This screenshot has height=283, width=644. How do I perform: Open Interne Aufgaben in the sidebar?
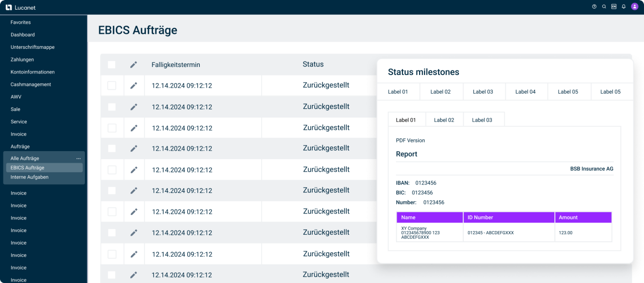click(x=29, y=177)
